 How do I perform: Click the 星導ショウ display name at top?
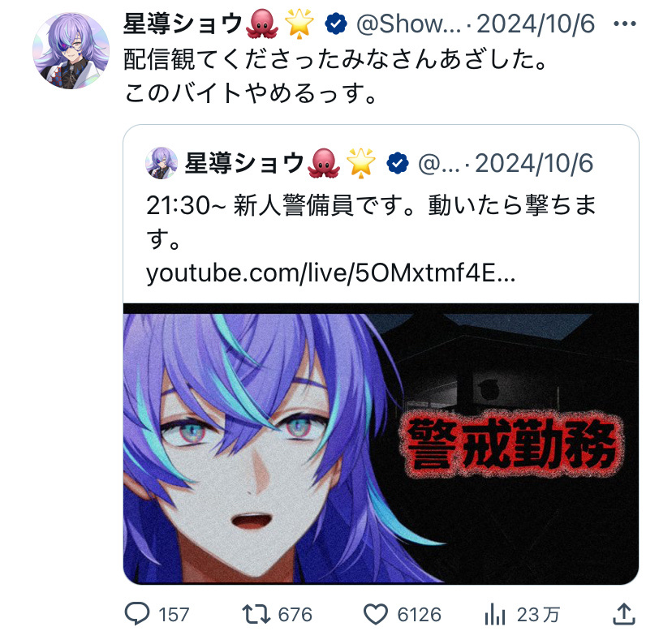(183, 24)
